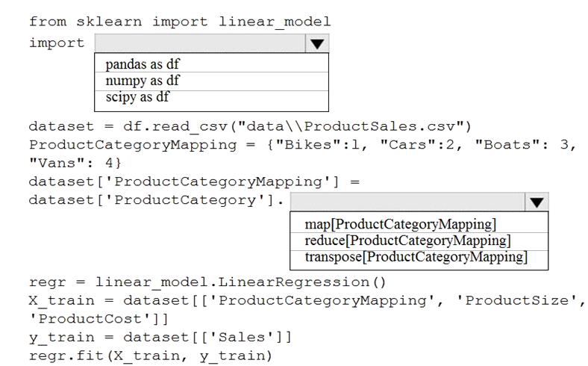Choose reduce[ProductCategoryMapping] option
The width and height of the screenshot is (588, 366).
tap(419, 241)
